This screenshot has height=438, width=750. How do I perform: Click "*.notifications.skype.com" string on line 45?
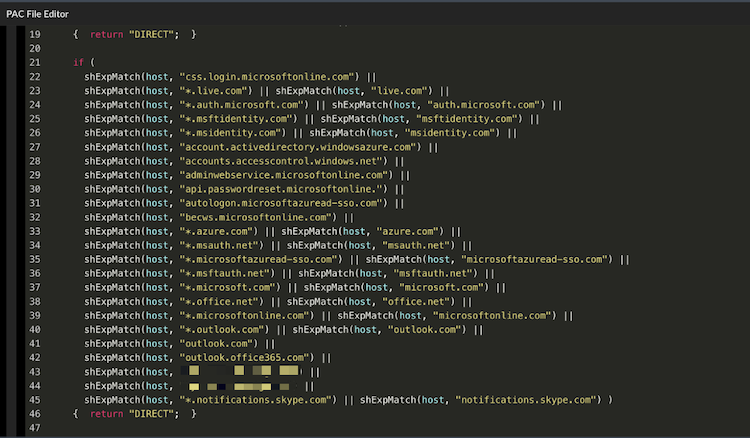pos(258,400)
